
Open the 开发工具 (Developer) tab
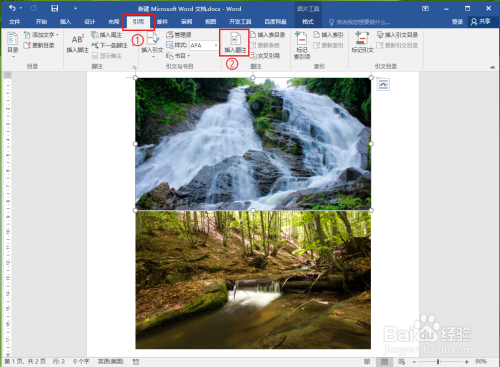click(x=240, y=22)
